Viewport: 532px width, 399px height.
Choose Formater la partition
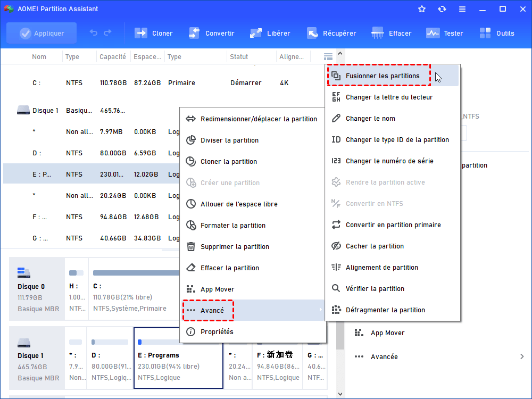click(x=253, y=225)
